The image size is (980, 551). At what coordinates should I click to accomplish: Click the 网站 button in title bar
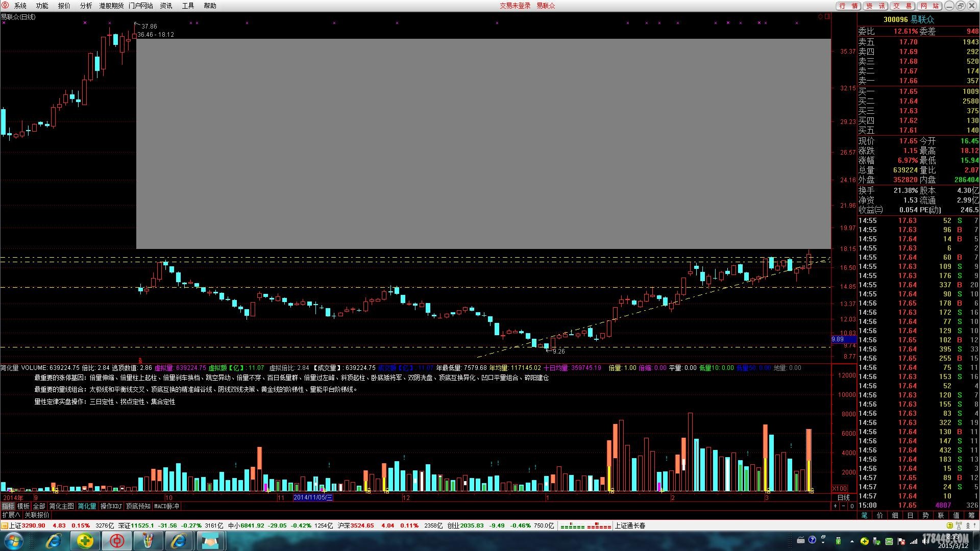click(x=929, y=6)
